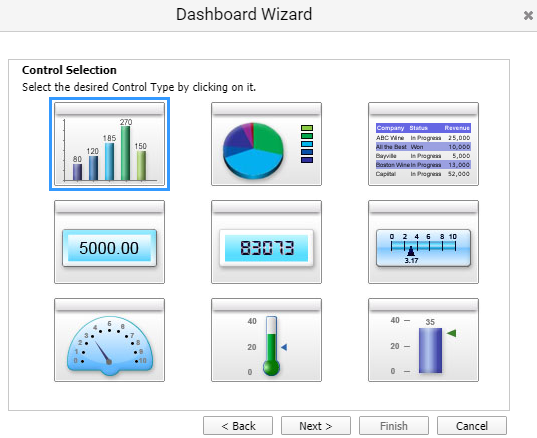537x438 pixels.
Task: Click the needle on the dial gauge
Action: (102, 352)
